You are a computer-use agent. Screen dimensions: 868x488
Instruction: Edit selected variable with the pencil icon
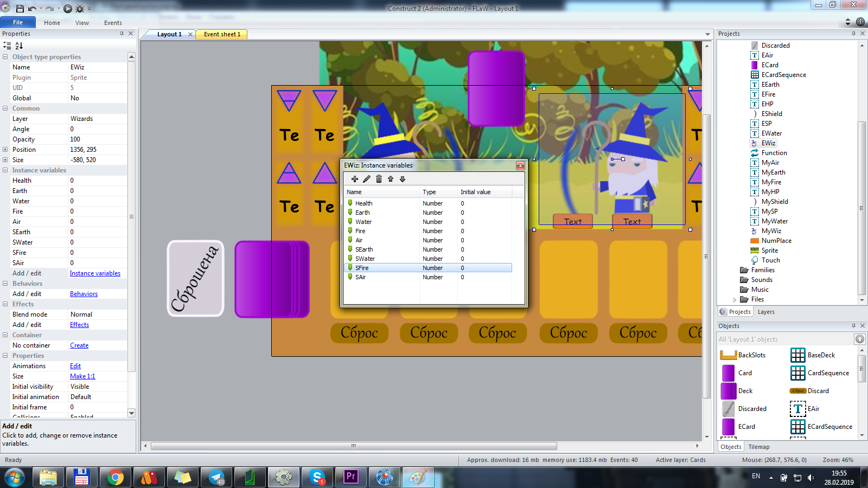[367, 179]
